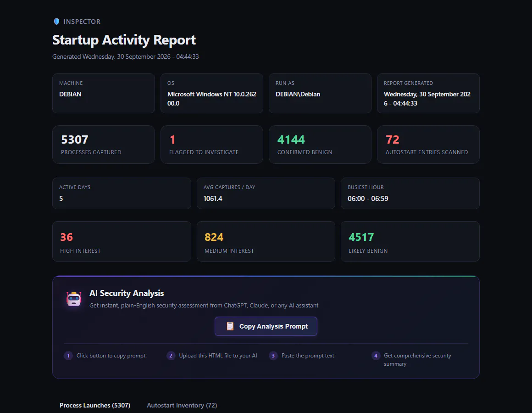Select the Generated Wednesday timestamp line
The width and height of the screenshot is (532, 413).
coord(126,57)
